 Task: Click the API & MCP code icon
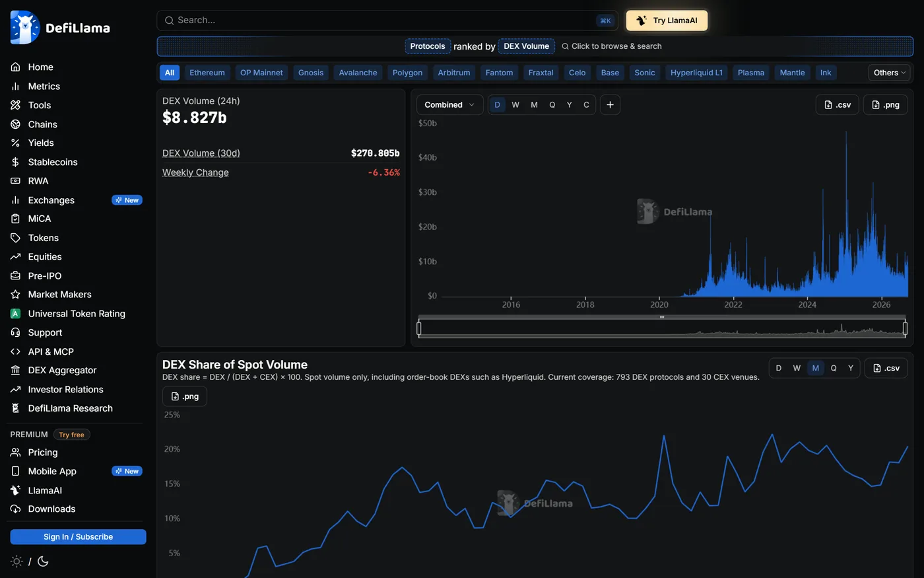point(15,352)
